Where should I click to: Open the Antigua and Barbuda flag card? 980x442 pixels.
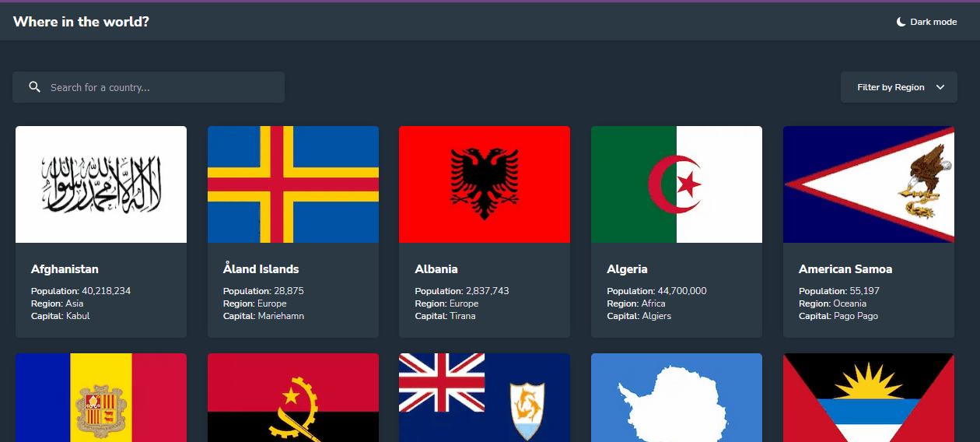(869, 398)
